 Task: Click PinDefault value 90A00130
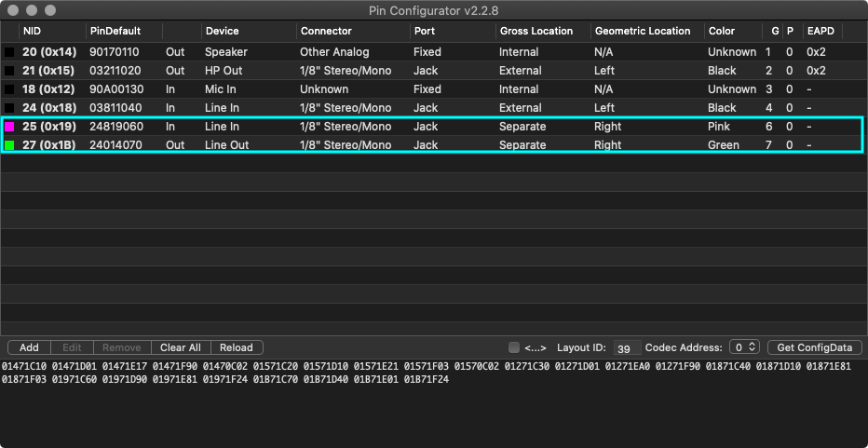tap(115, 89)
